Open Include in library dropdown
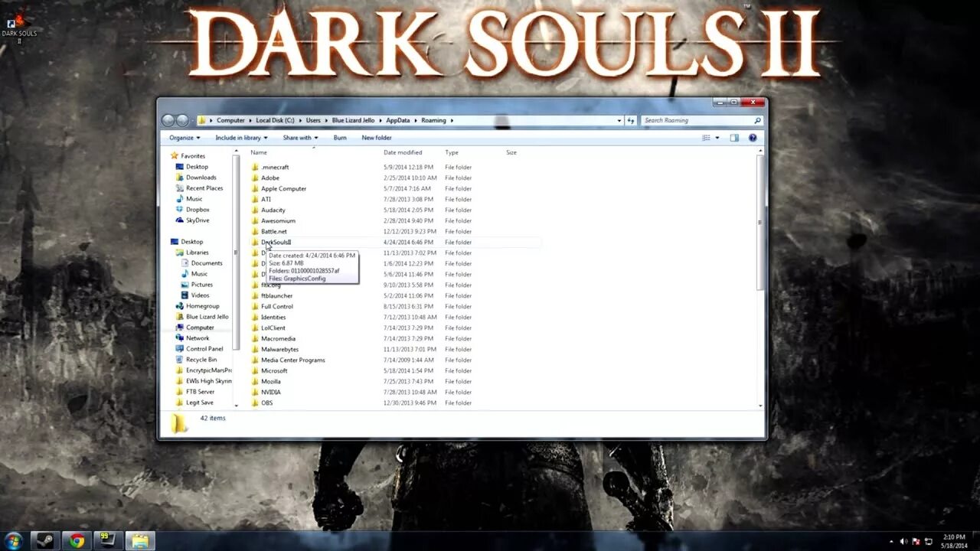Image resolution: width=980 pixels, height=551 pixels. tap(242, 138)
